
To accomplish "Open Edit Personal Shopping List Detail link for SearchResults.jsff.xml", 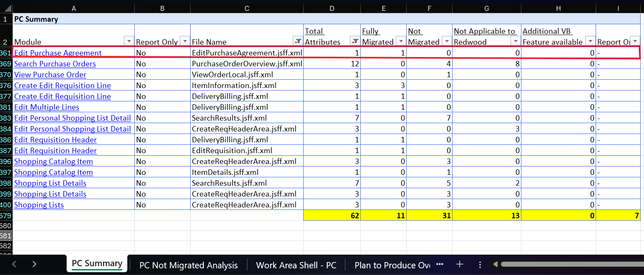I will (73, 118).
